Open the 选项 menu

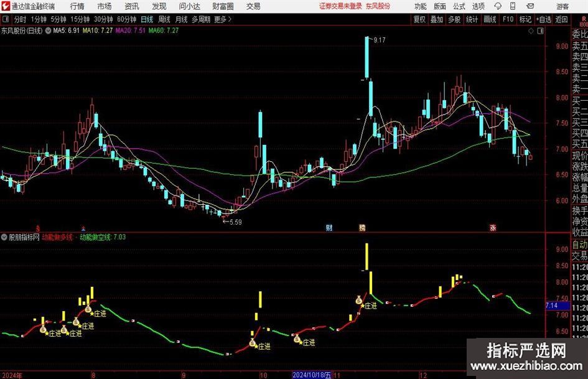point(478,6)
